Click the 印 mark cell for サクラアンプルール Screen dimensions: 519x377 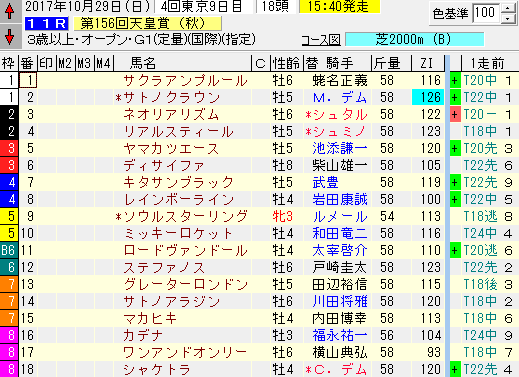[x=47, y=81]
